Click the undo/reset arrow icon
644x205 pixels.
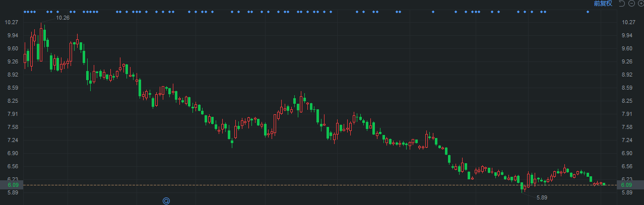(x=622, y=4)
